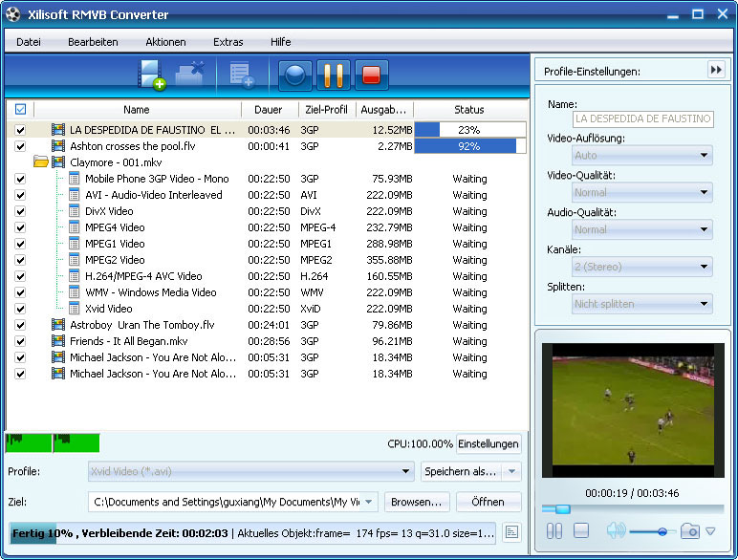738x560 pixels.
Task: Open the Ziel path dropdown arrow
Action: pyautogui.click(x=369, y=502)
